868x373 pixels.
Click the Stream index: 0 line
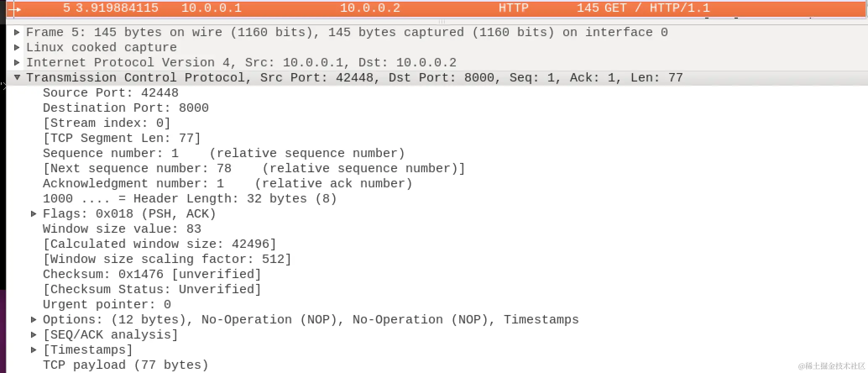[x=107, y=123]
